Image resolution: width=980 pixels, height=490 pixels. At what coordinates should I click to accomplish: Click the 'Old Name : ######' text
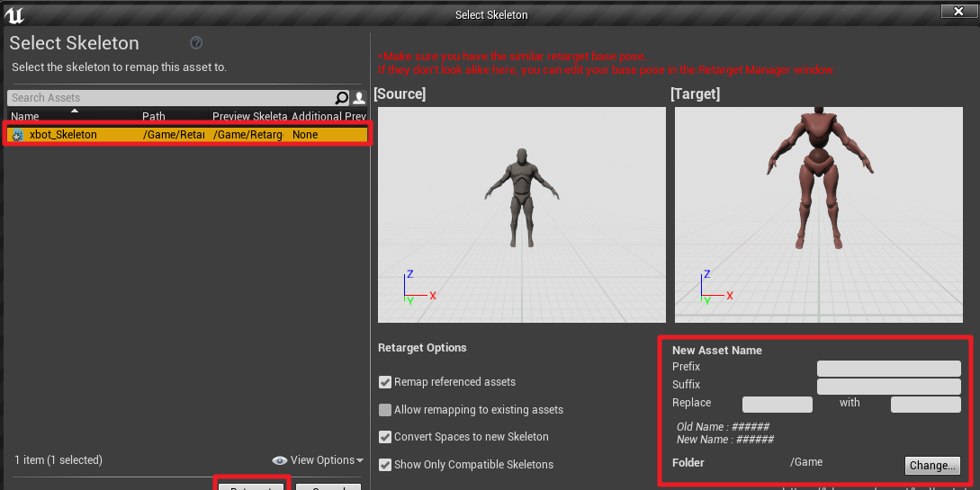(724, 427)
